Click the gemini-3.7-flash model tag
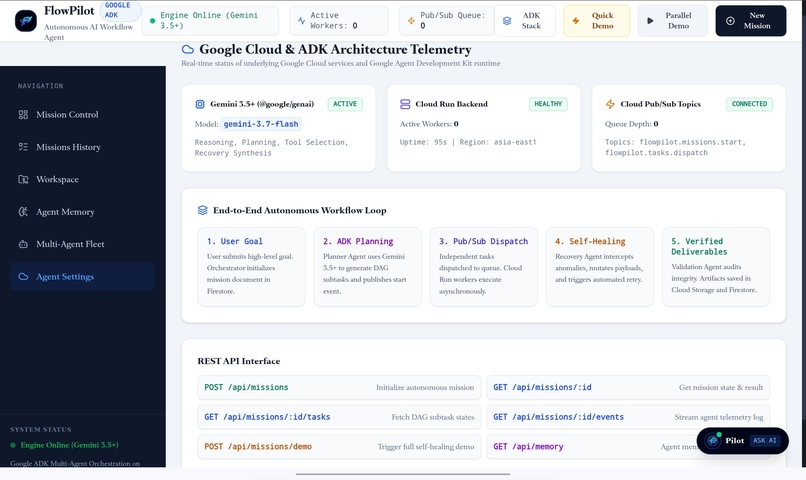 tap(261, 124)
